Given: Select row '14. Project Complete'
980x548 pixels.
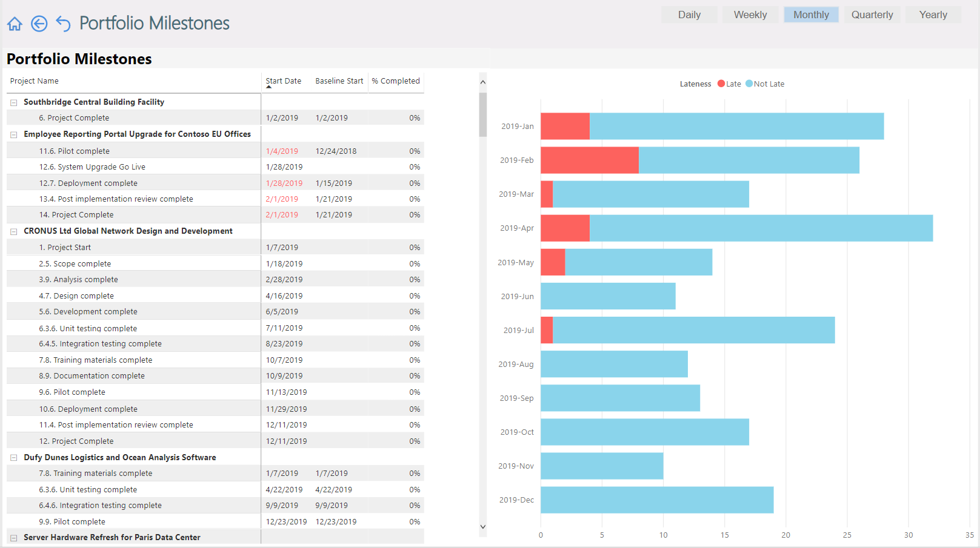Looking at the screenshot, I should 215,215.
